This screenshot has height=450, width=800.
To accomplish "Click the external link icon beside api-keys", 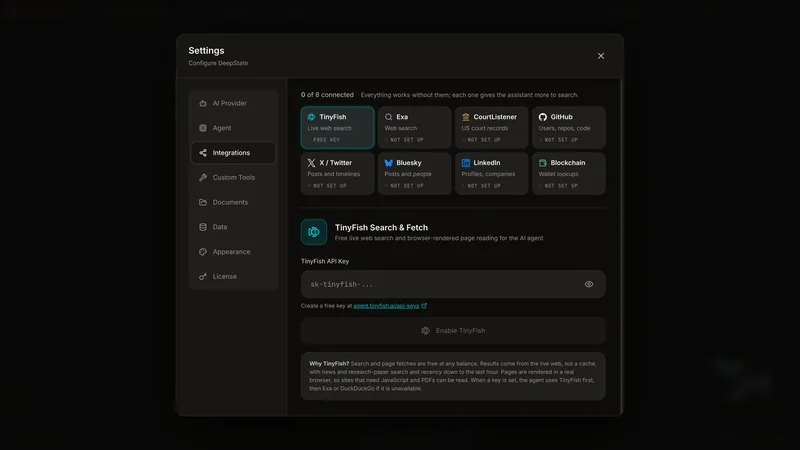I will pos(424,306).
